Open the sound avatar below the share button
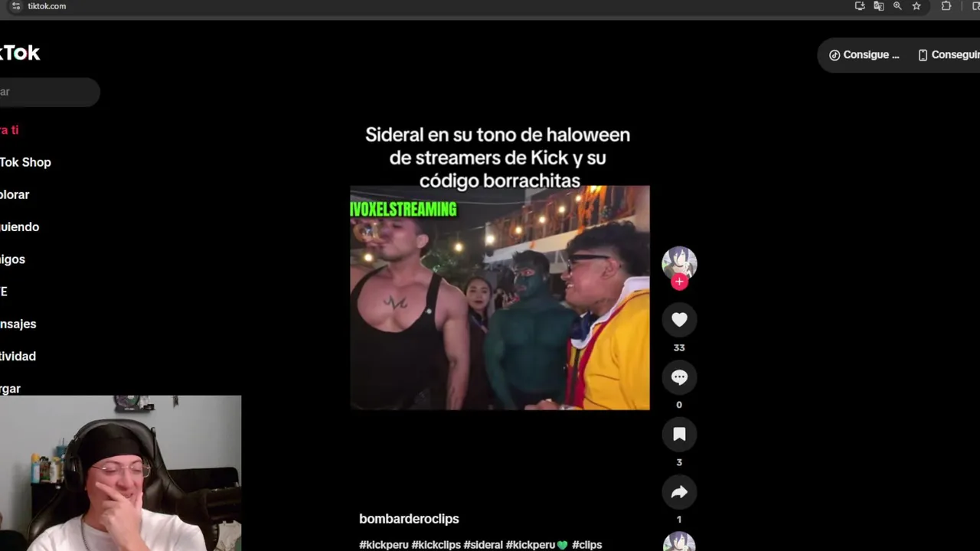 coord(679,542)
